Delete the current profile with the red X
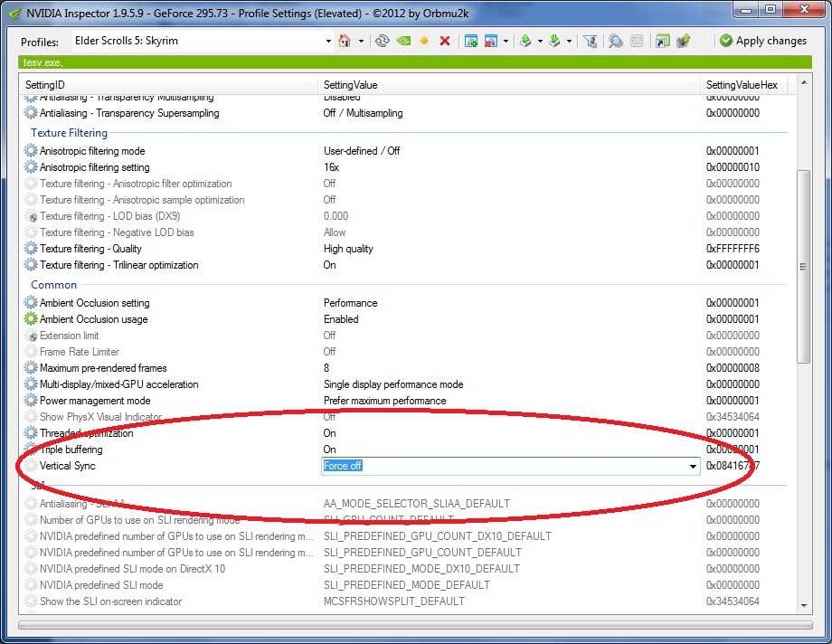Image resolution: width=832 pixels, height=644 pixels. pos(445,41)
